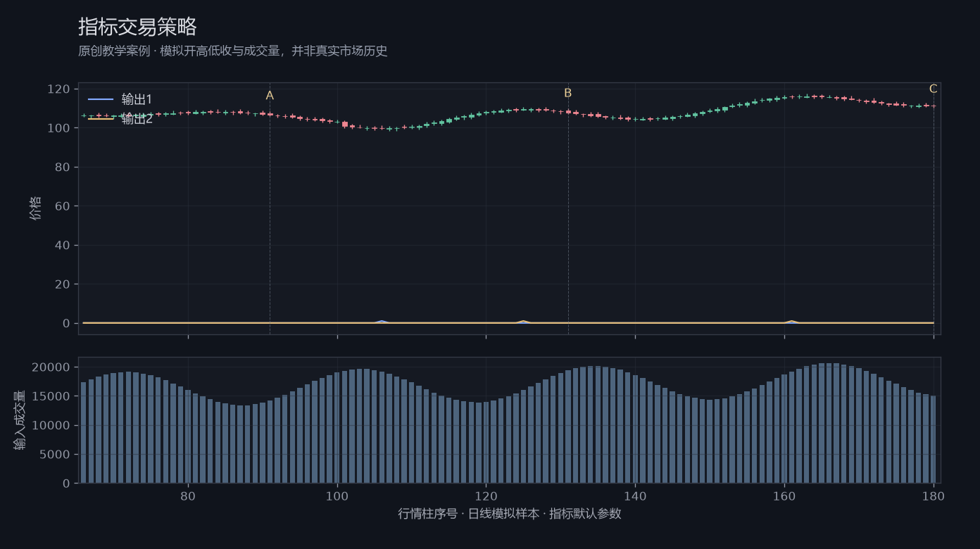Click the output line spike near bar 106
This screenshot has height=549, width=980.
click(382, 322)
